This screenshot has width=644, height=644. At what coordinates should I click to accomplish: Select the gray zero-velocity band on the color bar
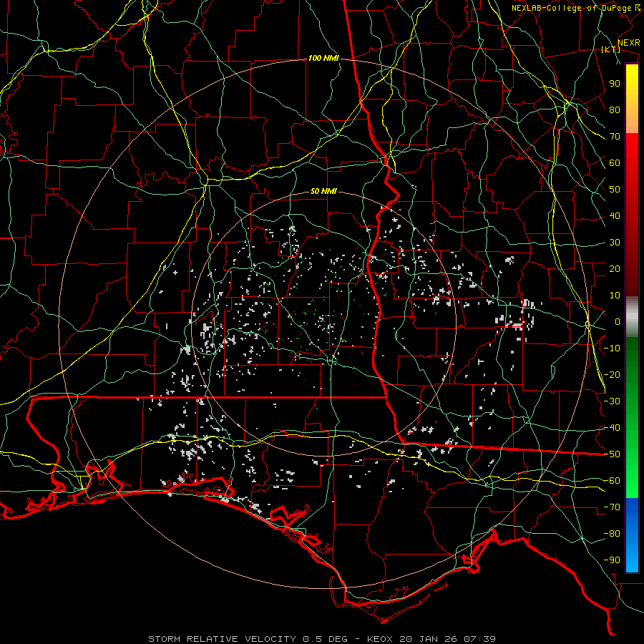pyautogui.click(x=632, y=317)
